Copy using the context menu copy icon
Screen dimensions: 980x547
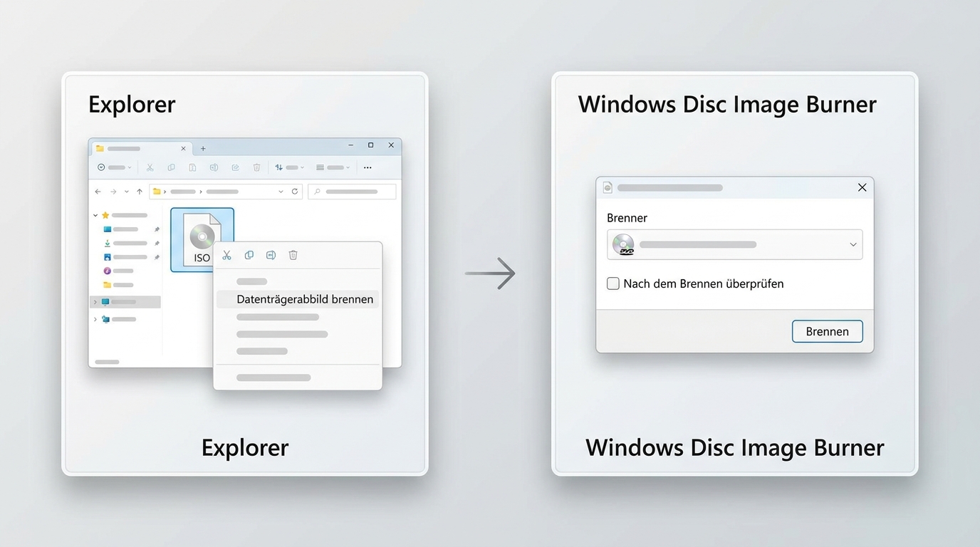(x=249, y=255)
